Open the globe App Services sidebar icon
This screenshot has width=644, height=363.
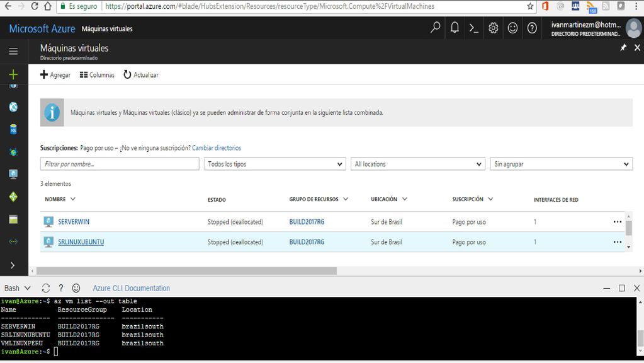(x=13, y=107)
